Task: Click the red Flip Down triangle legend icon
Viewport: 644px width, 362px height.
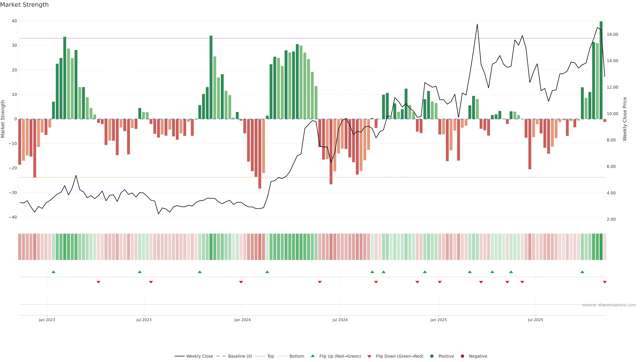Action: click(369, 356)
